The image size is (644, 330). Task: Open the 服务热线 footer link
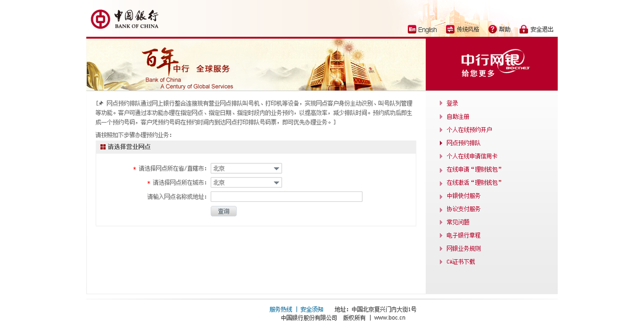(x=280, y=310)
